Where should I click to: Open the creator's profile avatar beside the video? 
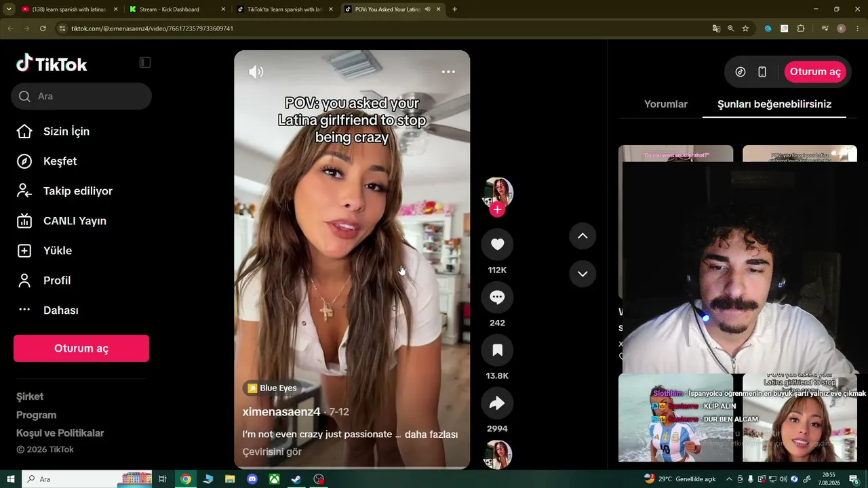[497, 192]
